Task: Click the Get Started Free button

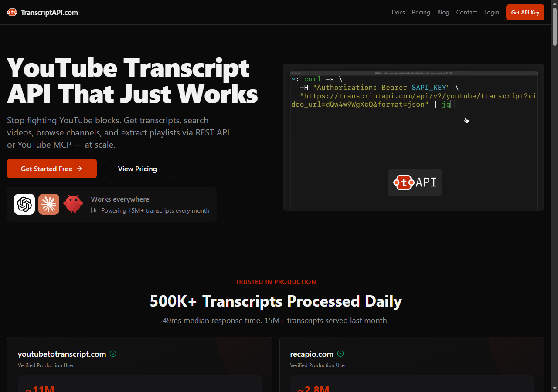Action: click(52, 169)
